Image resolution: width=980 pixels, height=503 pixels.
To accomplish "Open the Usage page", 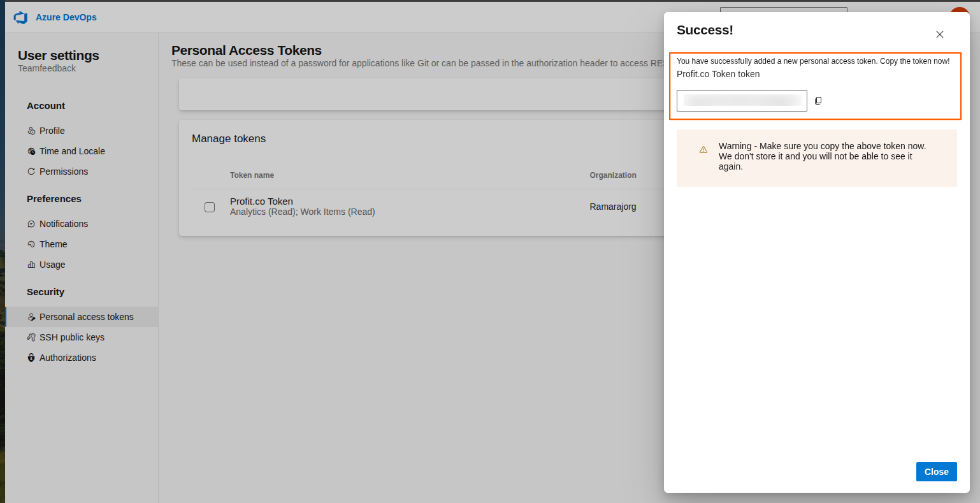I will point(52,265).
